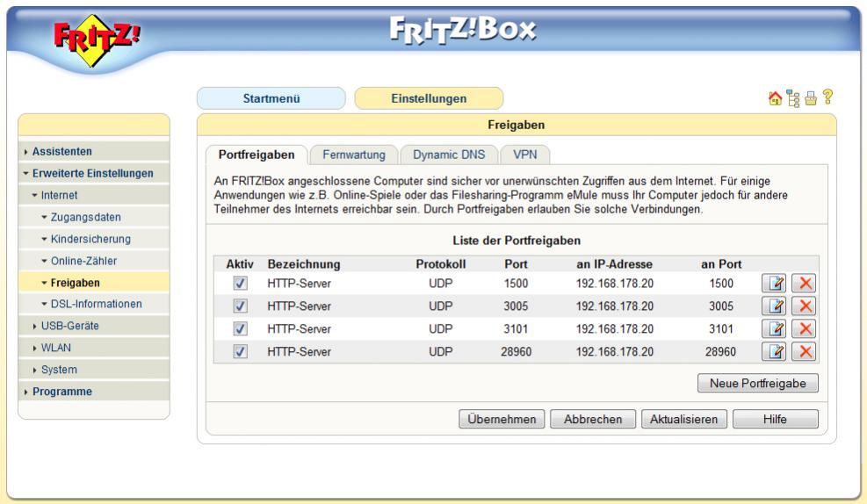Click the printer icon
The width and height of the screenshot is (867, 504).
pyautogui.click(x=811, y=98)
